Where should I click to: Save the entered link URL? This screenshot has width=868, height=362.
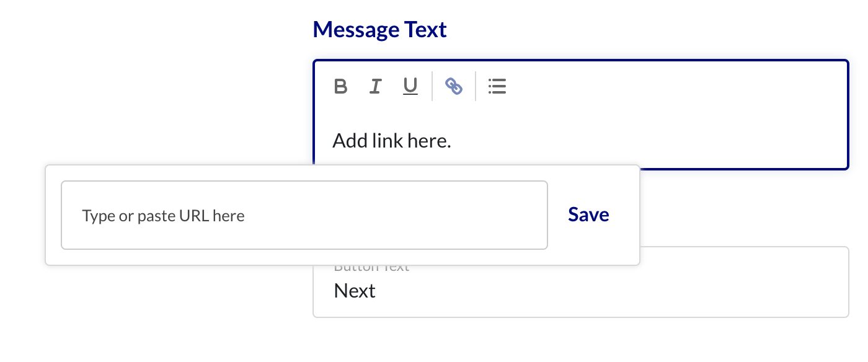click(588, 214)
